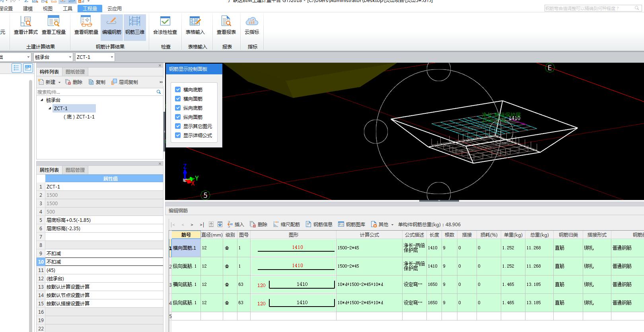Select 横向面筋.1 rebar row
This screenshot has height=332, width=644.
pos(186,248)
